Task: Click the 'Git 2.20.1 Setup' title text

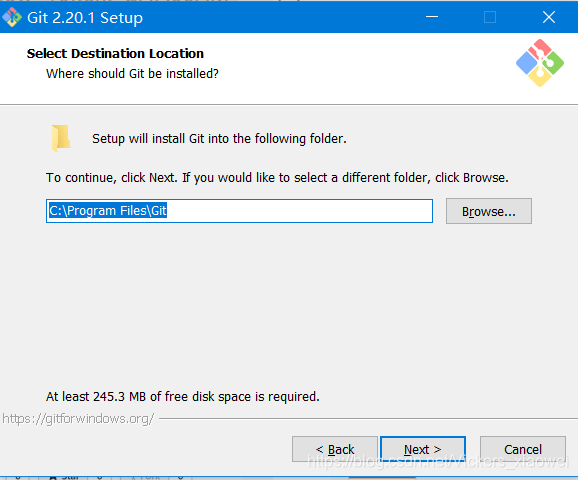Action: click(x=85, y=18)
